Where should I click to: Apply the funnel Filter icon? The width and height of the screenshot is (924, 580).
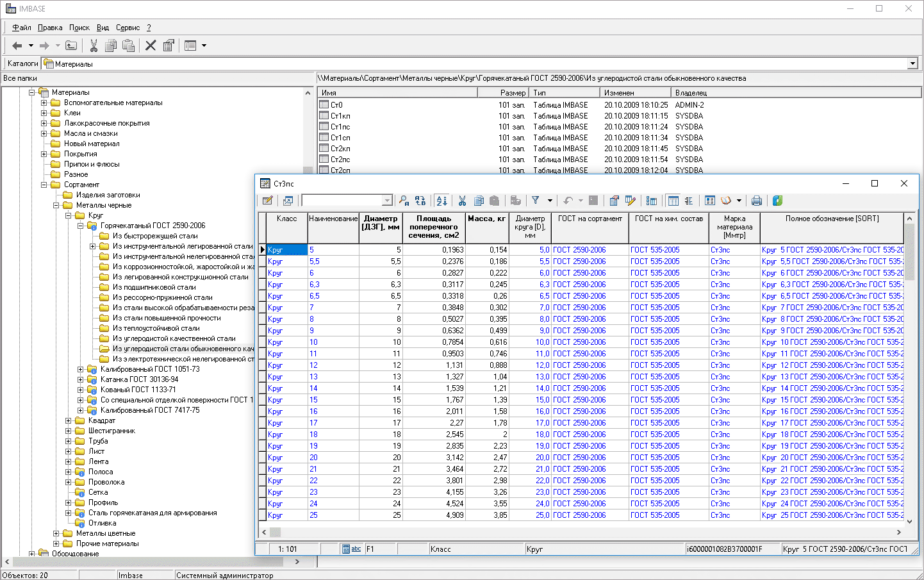(536, 201)
